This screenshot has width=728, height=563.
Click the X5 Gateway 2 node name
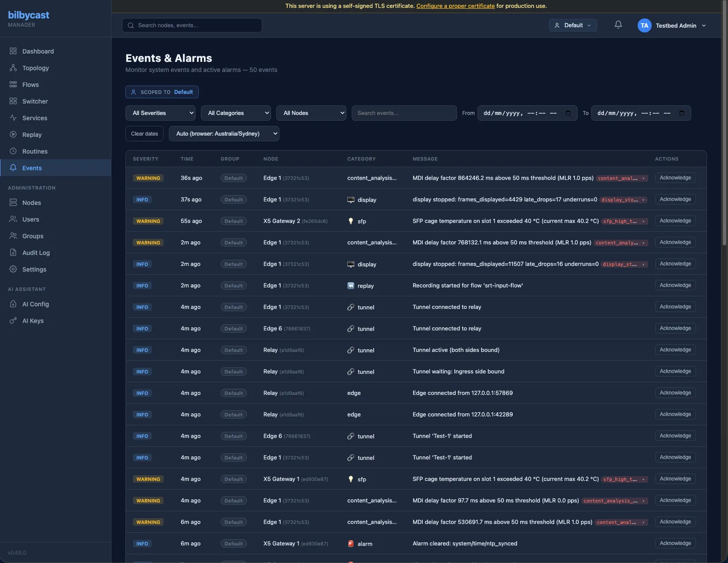(x=282, y=221)
